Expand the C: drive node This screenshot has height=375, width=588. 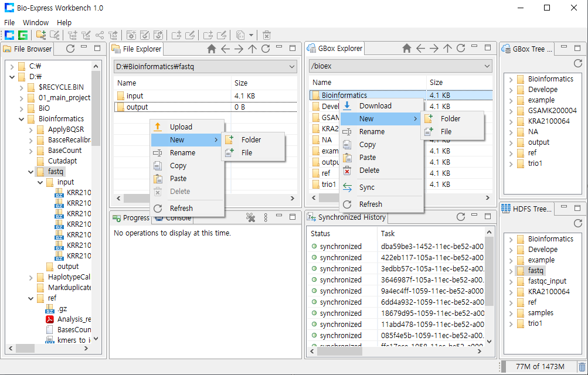pyautogui.click(x=12, y=66)
